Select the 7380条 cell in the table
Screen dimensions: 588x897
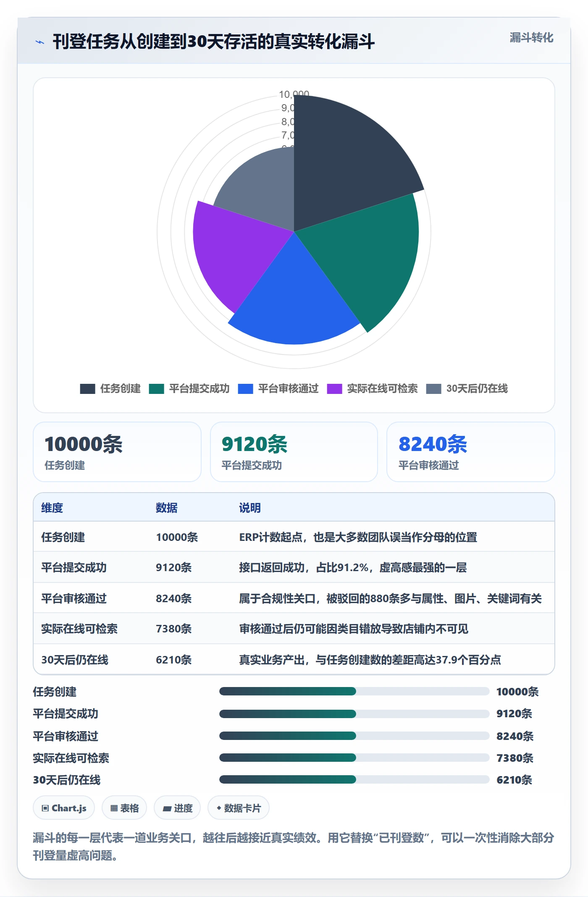(174, 629)
